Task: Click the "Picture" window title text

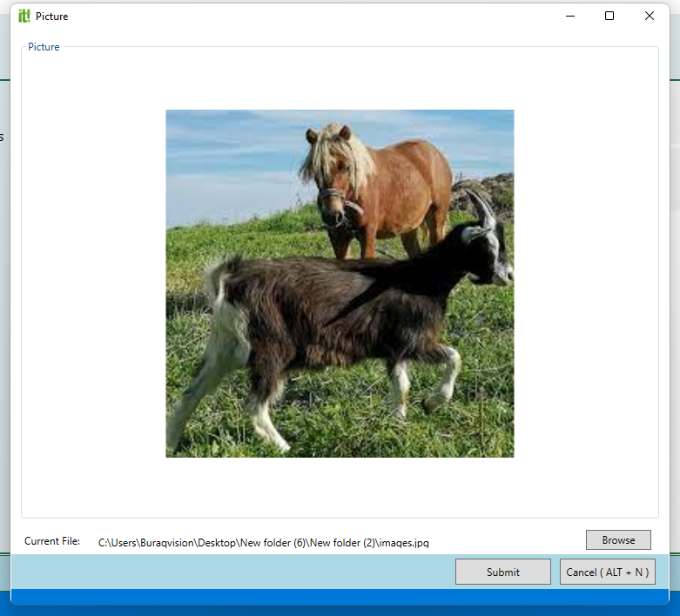Action: point(52,17)
